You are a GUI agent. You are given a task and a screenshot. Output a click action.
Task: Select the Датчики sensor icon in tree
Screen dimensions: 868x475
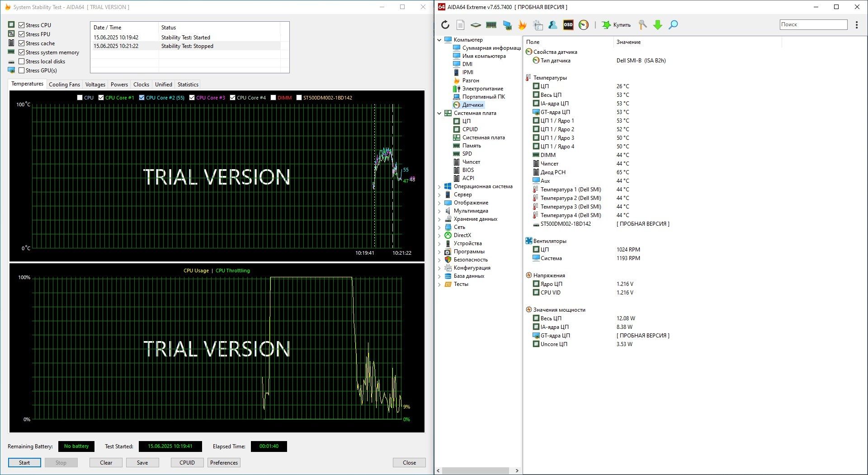click(x=457, y=105)
